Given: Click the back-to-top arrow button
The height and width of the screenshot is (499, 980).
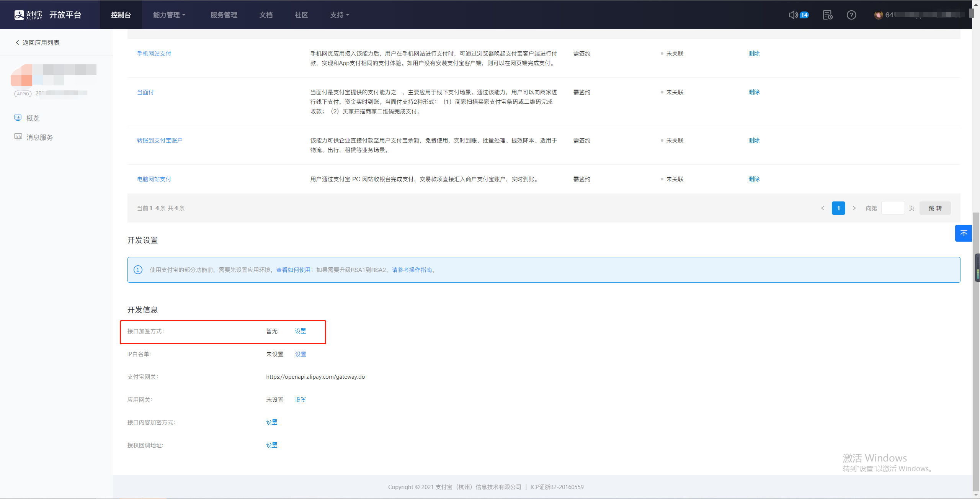Looking at the screenshot, I should click(x=963, y=233).
